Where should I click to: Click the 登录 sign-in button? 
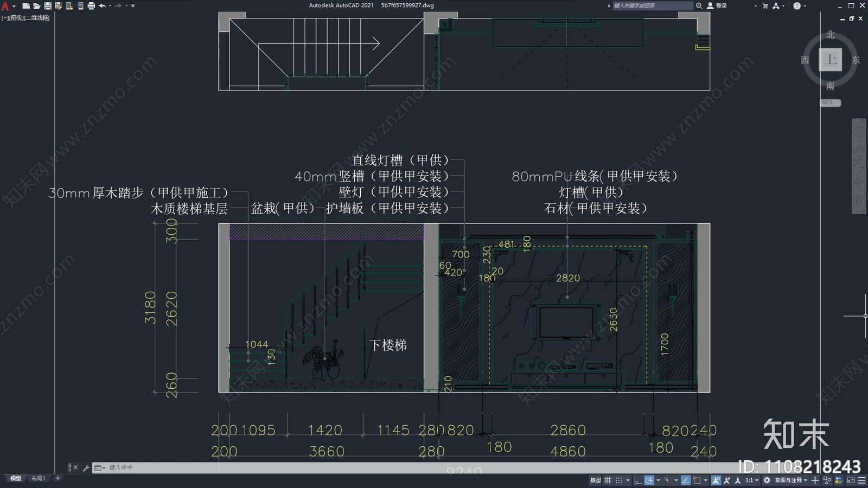[717, 5]
